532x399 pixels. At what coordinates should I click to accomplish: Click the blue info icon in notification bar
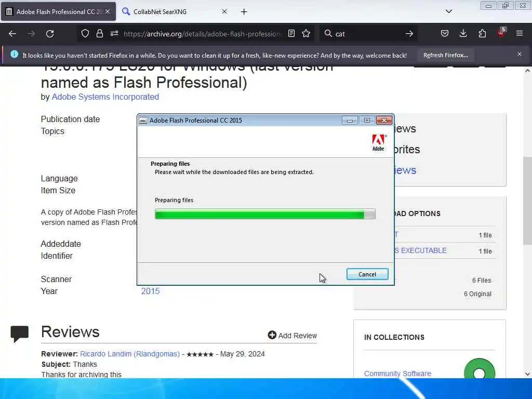(14, 54)
